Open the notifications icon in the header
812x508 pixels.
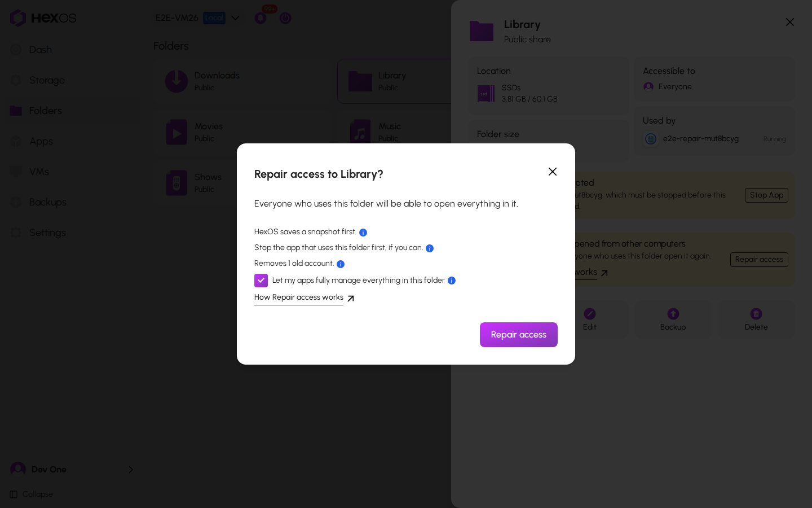(261, 17)
